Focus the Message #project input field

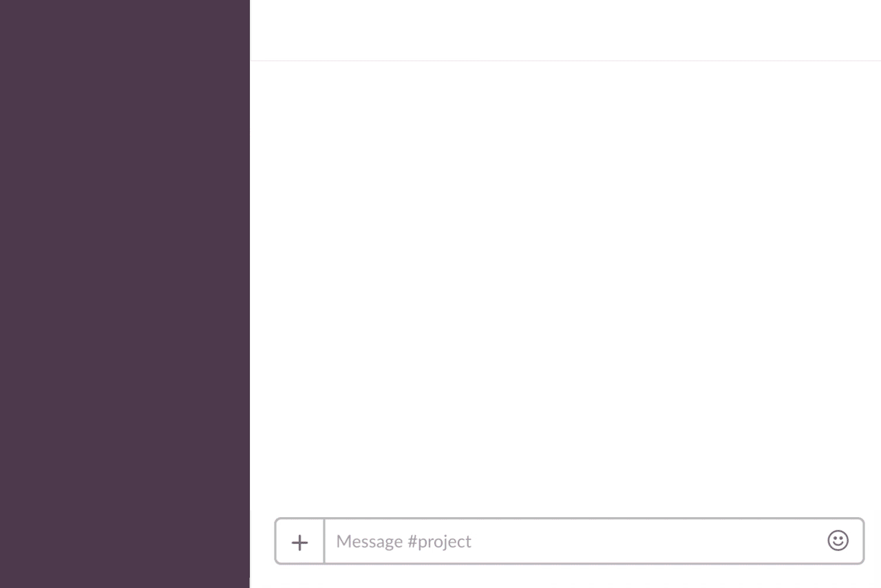click(x=575, y=541)
